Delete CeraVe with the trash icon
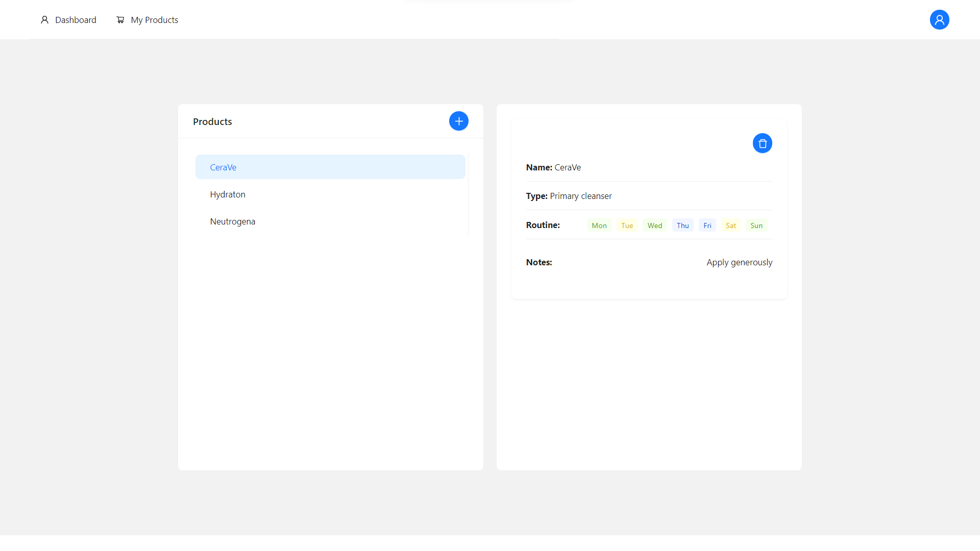Image resolution: width=980 pixels, height=551 pixels. point(762,143)
